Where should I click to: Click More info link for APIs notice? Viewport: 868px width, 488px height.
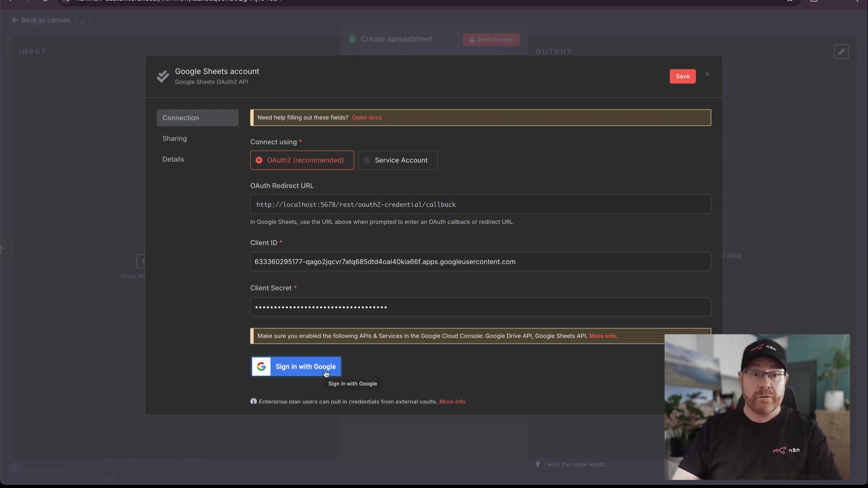[x=602, y=336]
